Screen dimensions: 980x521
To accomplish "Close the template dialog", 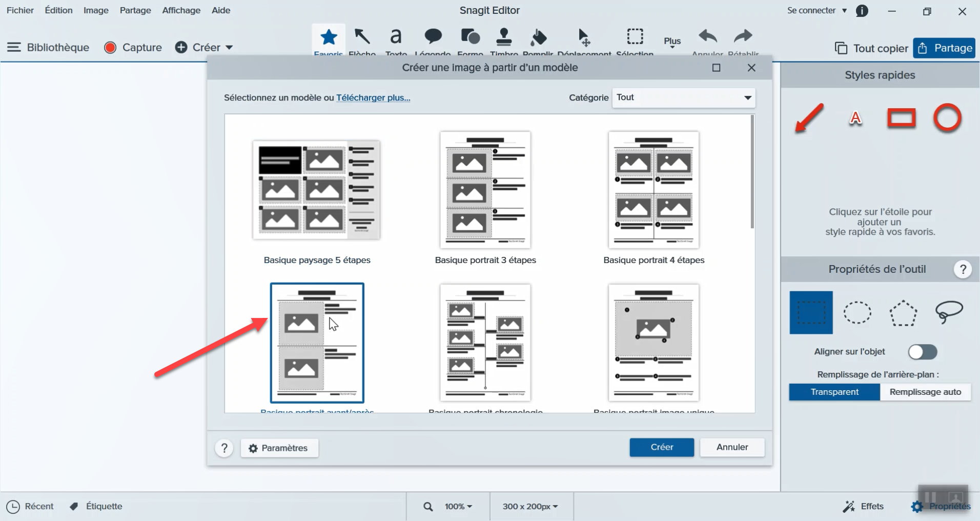I will [x=751, y=68].
